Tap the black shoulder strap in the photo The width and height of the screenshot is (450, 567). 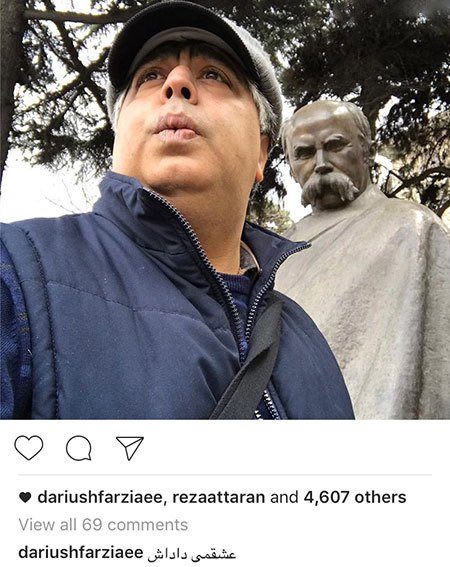250,362
